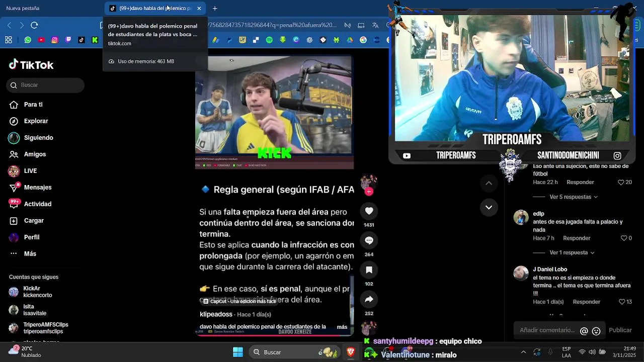This screenshot has width=644, height=362.
Task: Reply to J Daniel Lobo's comment
Action: tap(587, 302)
